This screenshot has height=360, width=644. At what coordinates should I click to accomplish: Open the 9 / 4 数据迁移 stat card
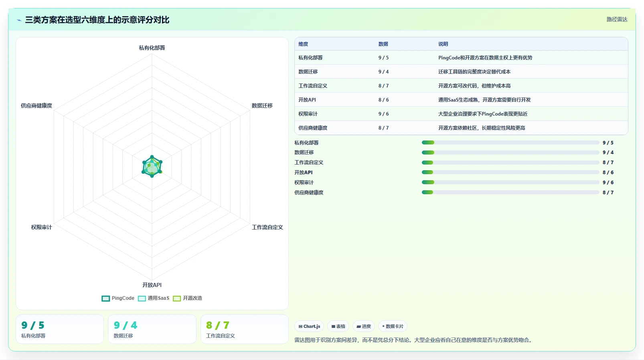pos(152,329)
